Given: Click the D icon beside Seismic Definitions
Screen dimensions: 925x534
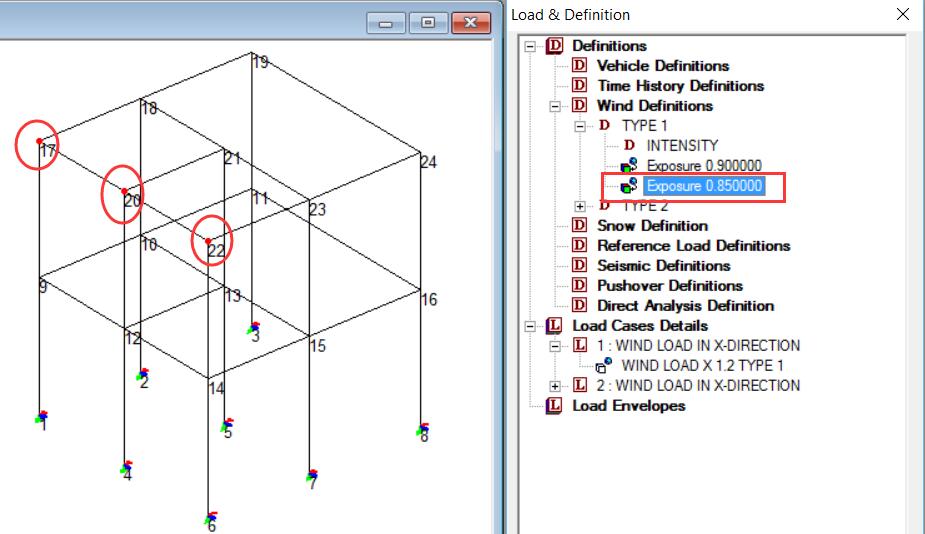Looking at the screenshot, I should point(579,266).
